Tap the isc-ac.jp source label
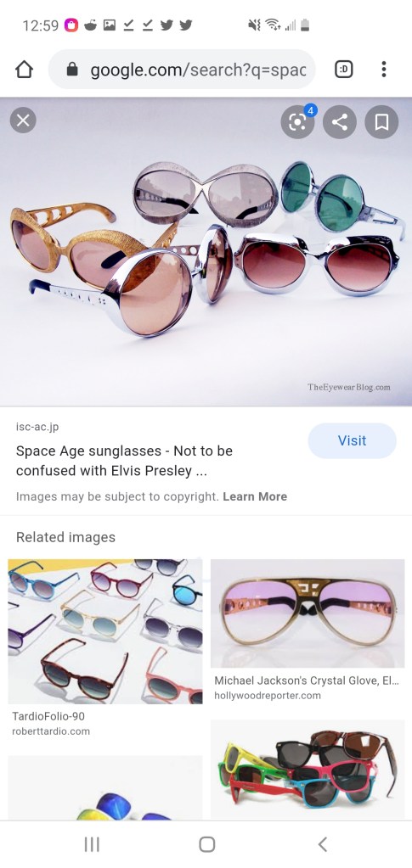 37,427
